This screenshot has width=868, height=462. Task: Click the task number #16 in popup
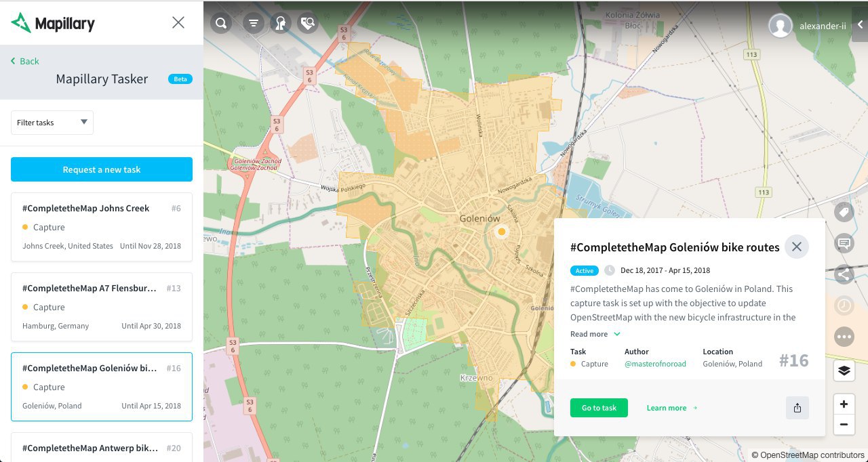793,360
